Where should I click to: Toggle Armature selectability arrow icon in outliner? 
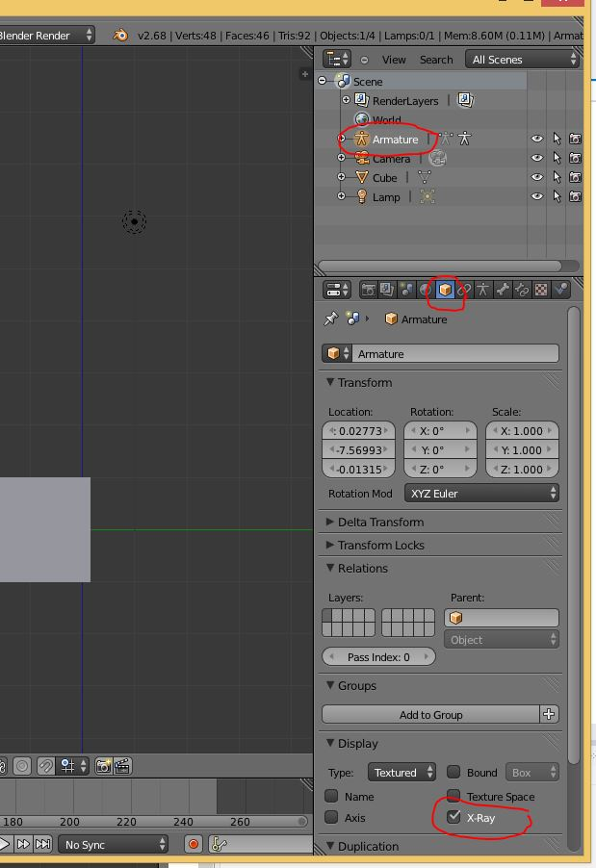[557, 139]
